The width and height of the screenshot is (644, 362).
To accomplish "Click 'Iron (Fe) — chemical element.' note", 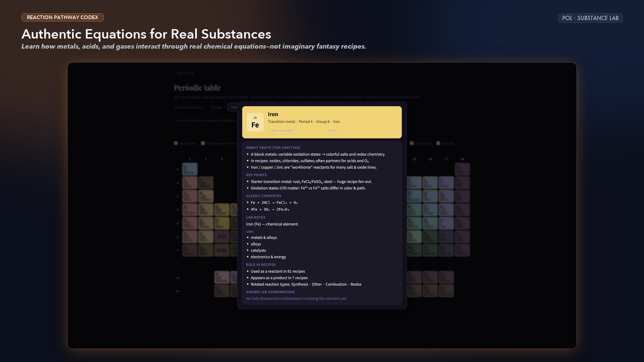I will coord(272,224).
